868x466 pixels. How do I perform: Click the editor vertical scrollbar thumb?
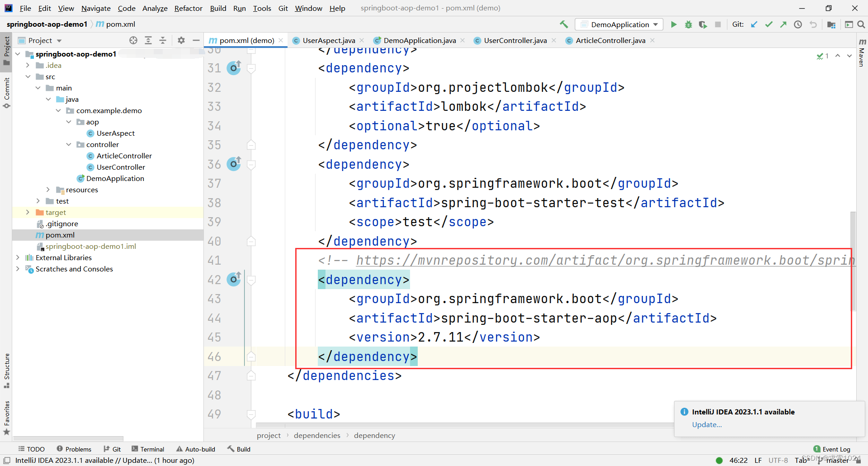click(x=853, y=261)
